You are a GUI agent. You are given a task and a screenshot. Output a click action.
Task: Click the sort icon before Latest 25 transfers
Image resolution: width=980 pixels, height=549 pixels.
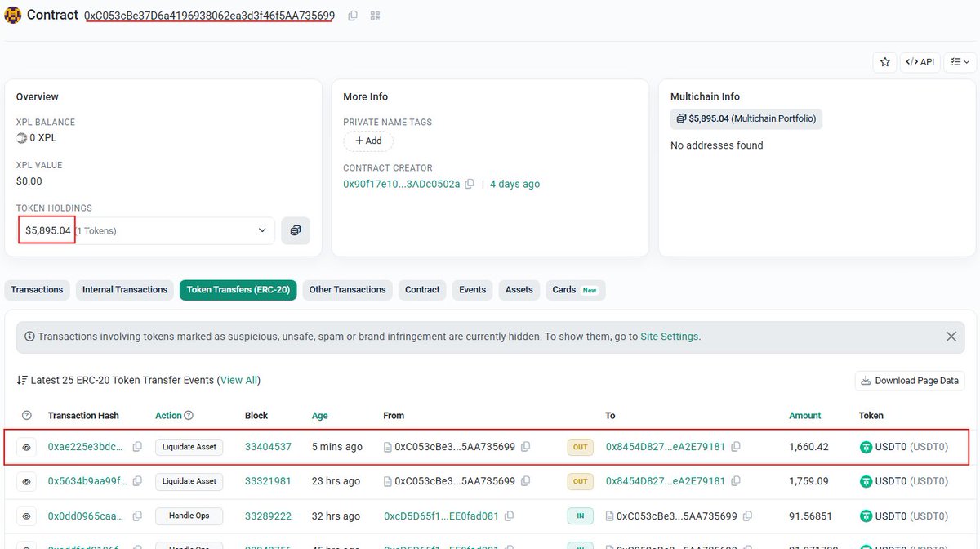21,381
